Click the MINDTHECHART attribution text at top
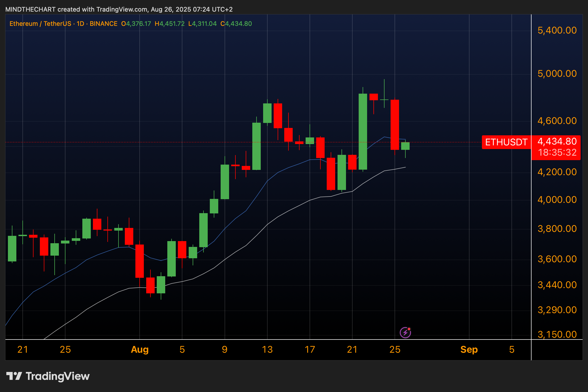Image resolution: width=588 pixels, height=392 pixels. 30,9
